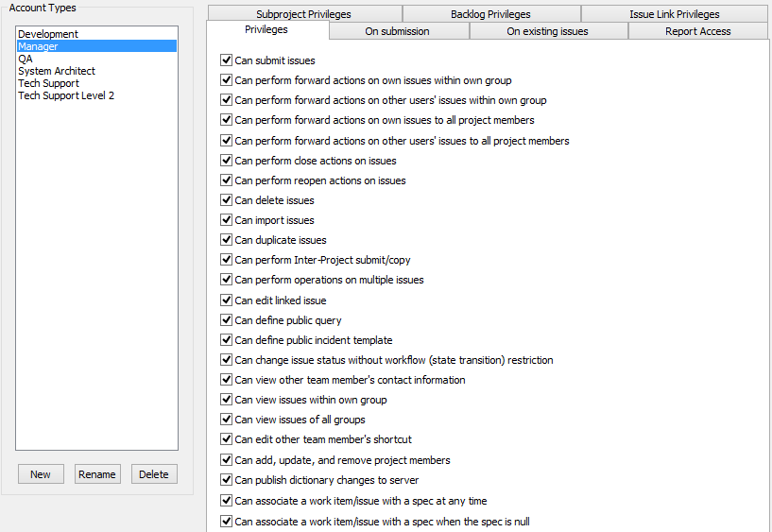Uncheck the "Can submit issues" checkbox
The height and width of the screenshot is (532, 772).
click(x=226, y=60)
